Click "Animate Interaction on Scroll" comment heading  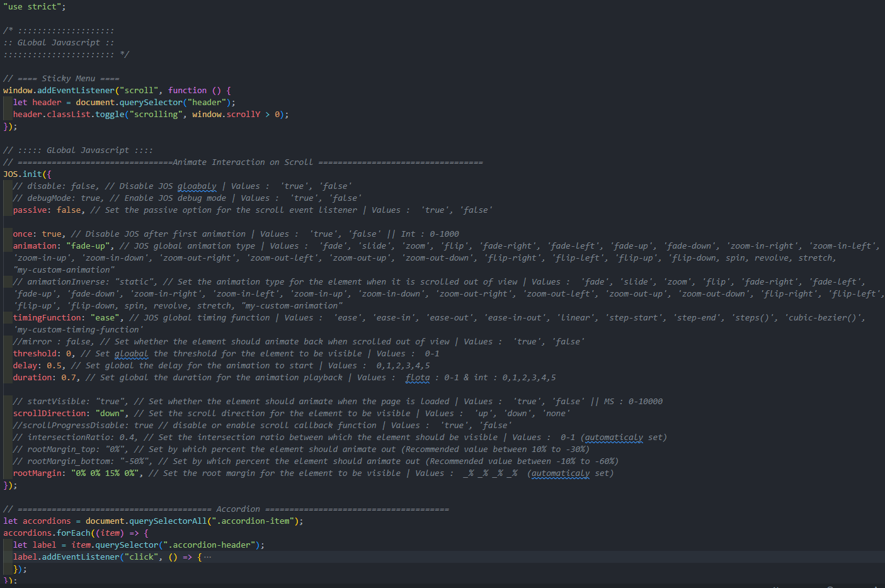243,162
